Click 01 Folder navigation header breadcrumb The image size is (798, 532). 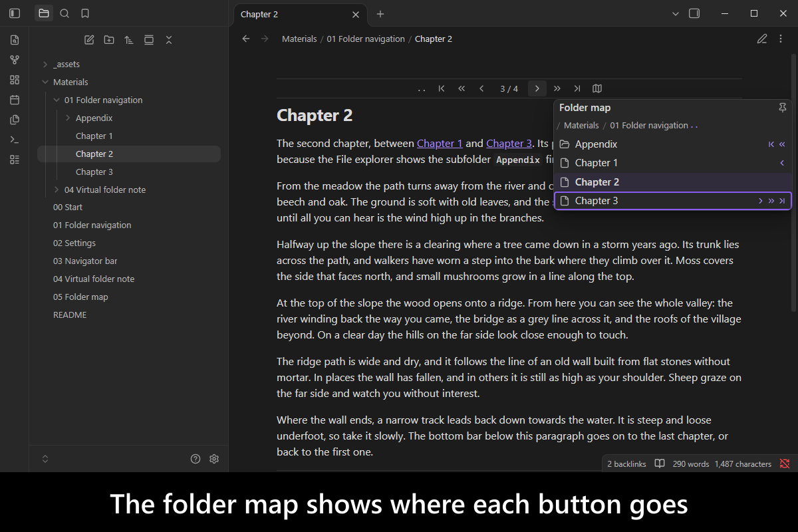click(366, 39)
